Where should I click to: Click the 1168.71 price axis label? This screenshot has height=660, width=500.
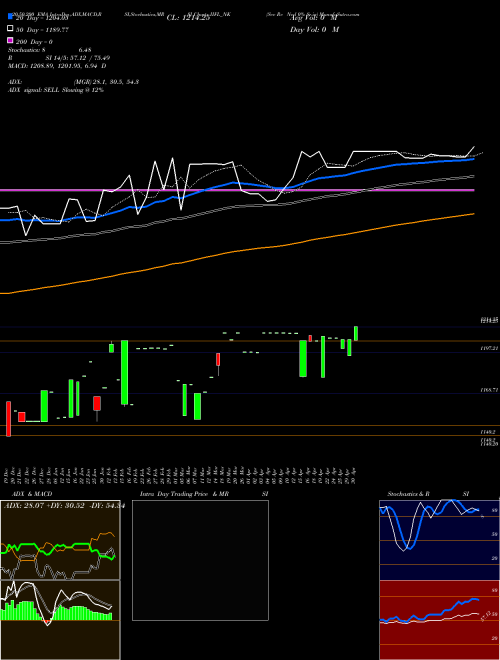(489, 390)
